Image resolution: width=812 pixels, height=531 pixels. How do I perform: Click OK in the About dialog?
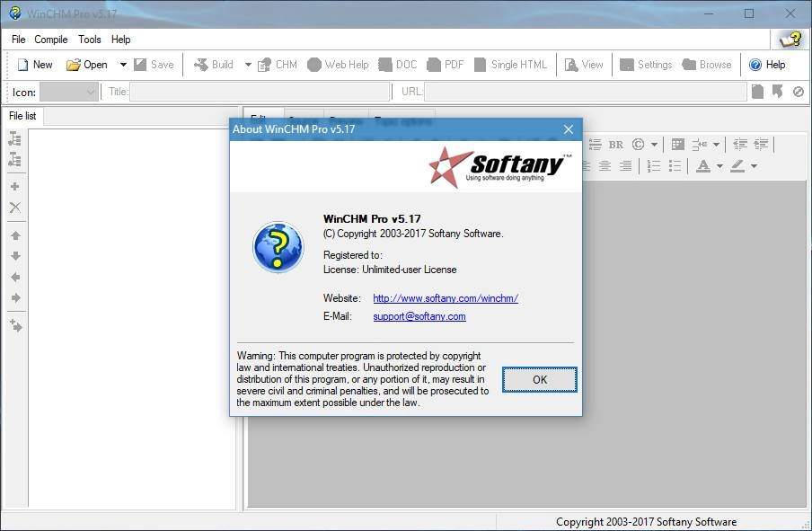click(539, 380)
